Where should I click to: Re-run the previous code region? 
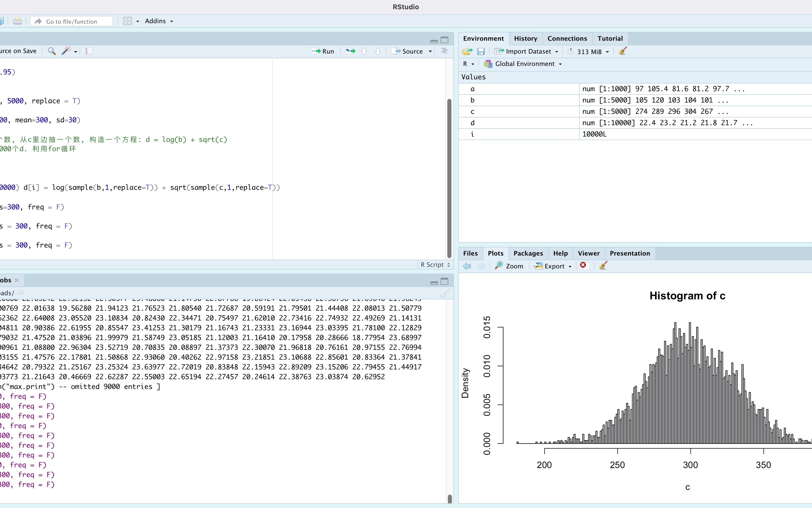click(x=351, y=51)
